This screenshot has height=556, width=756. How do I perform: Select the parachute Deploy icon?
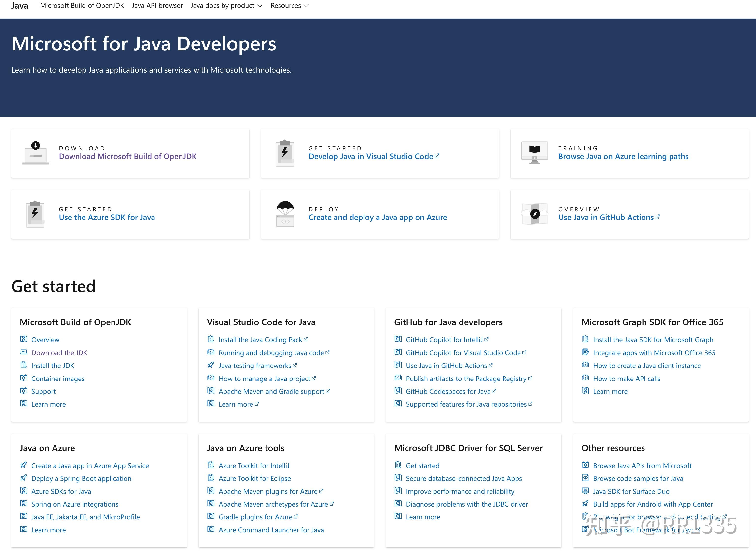point(285,213)
